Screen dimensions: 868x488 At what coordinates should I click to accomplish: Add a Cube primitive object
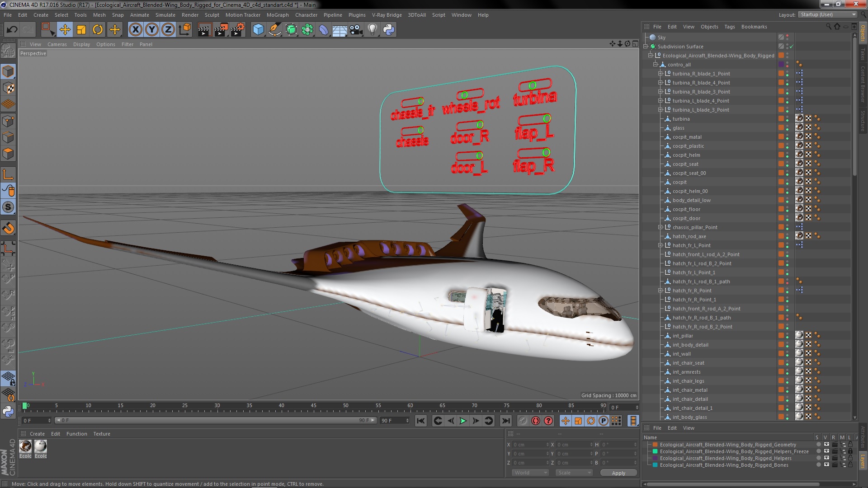click(x=258, y=30)
